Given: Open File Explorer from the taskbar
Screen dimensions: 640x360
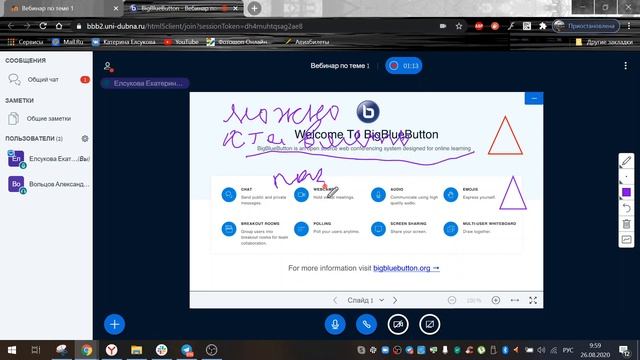Looking at the screenshot, I should tap(136, 350).
